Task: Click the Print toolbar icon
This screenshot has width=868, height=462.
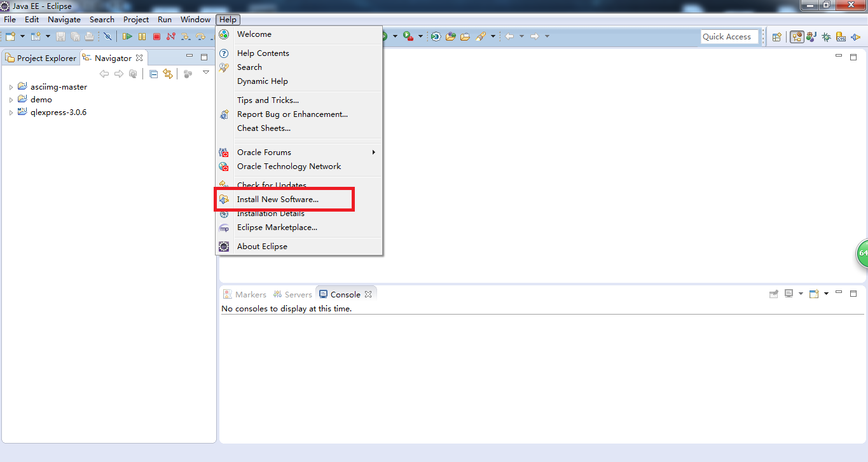Action: point(90,37)
